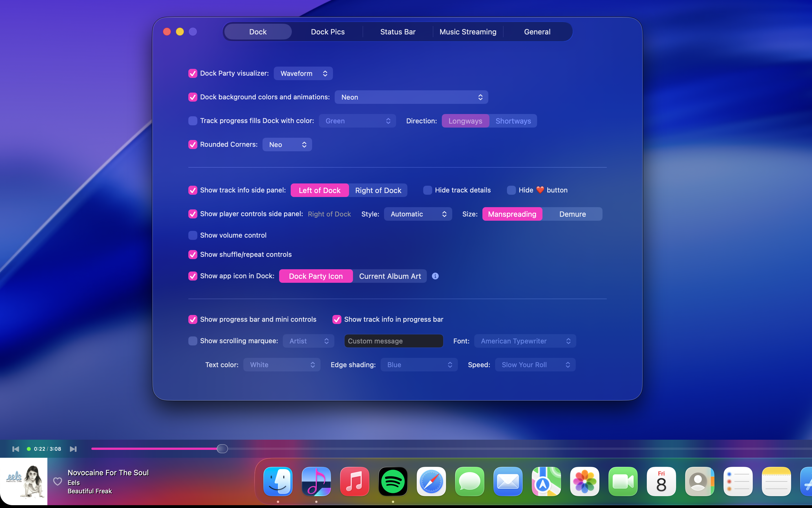Launch FaceTime from the Dock

[623, 481]
